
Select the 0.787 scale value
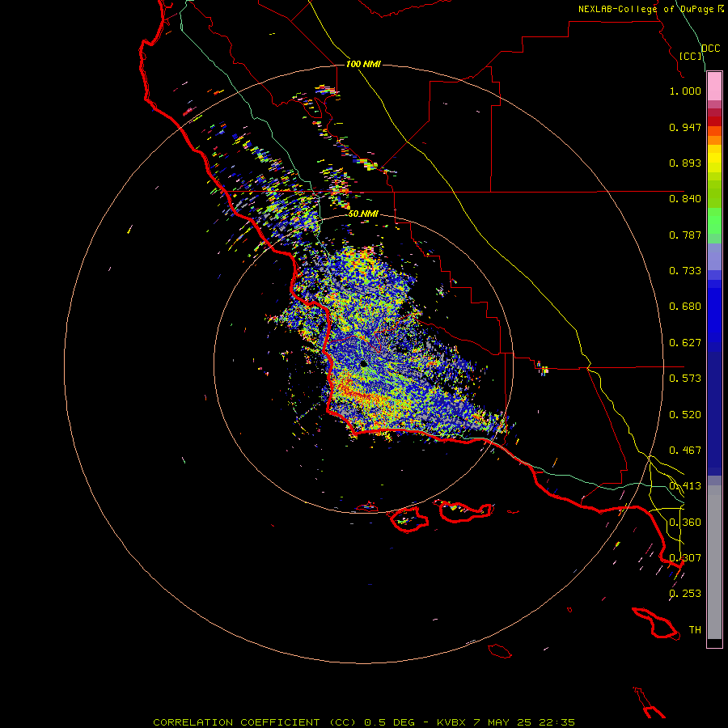coord(685,235)
